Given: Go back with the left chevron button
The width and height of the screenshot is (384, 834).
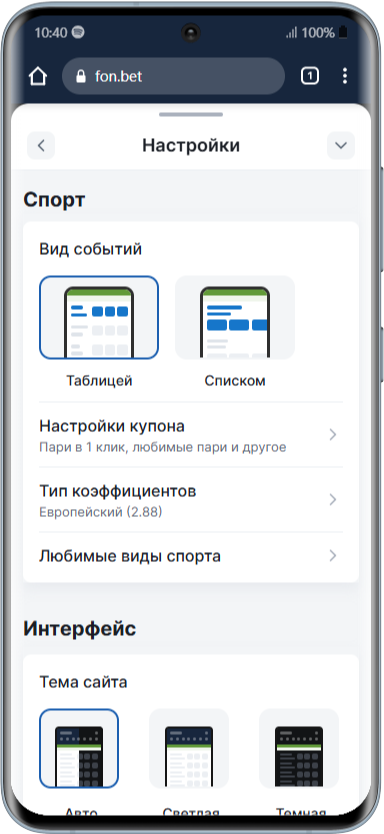Looking at the screenshot, I should point(41,145).
